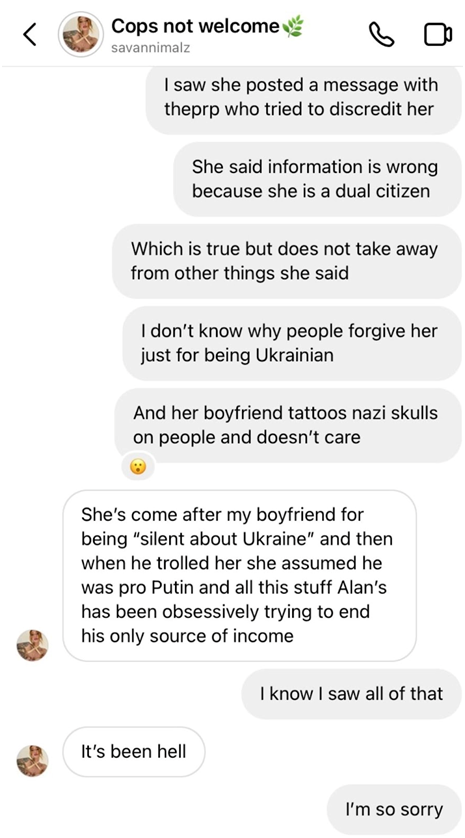The width and height of the screenshot is (465, 838).
Task: Select the 'I know I saw all of that' bubble
Action: pyautogui.click(x=351, y=694)
